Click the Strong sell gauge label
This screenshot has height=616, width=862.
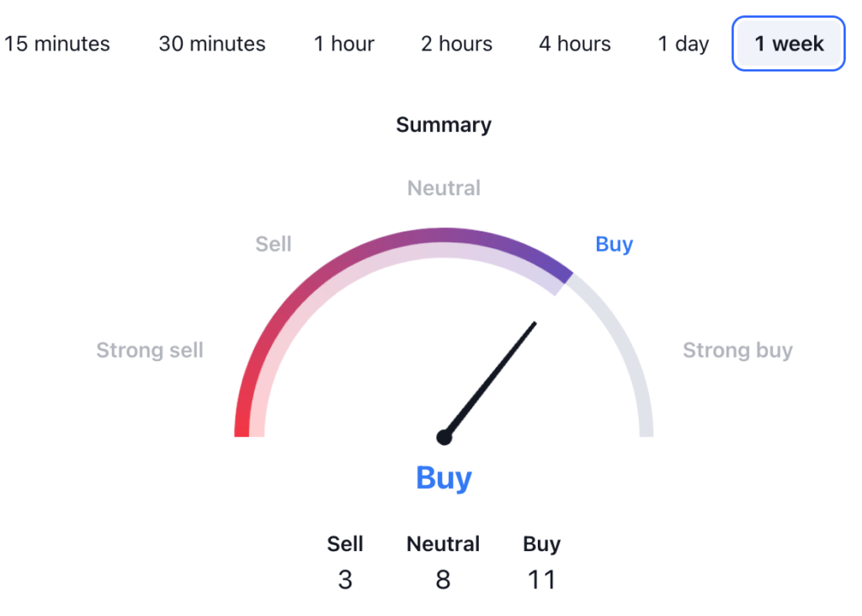point(150,350)
